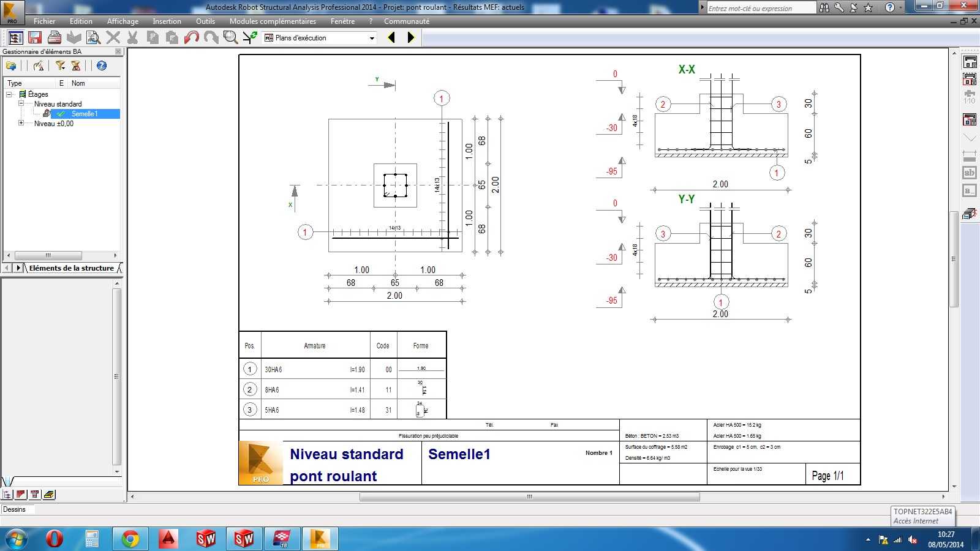Click the binoculars search icon
This screenshot has width=980, height=551.
click(x=824, y=7)
